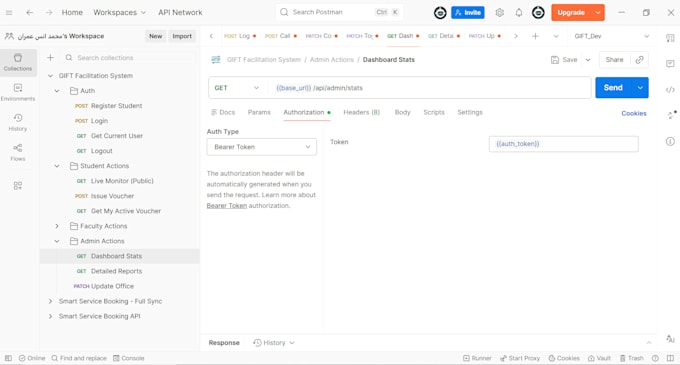
Task: Open the Issue Voucher request
Action: 112,196
